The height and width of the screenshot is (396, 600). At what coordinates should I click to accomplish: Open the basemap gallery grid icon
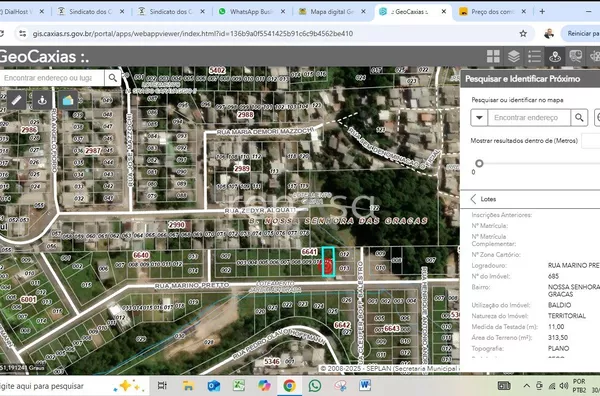click(493, 57)
